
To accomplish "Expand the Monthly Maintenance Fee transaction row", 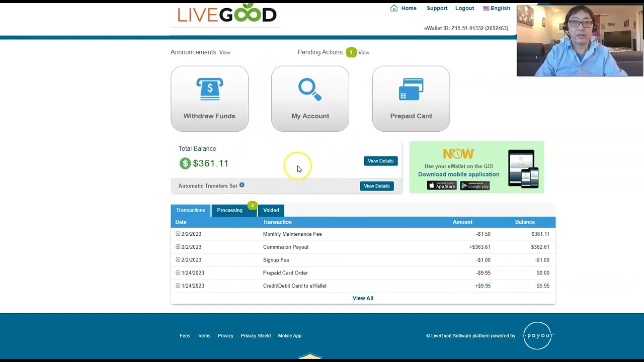I will point(178,234).
